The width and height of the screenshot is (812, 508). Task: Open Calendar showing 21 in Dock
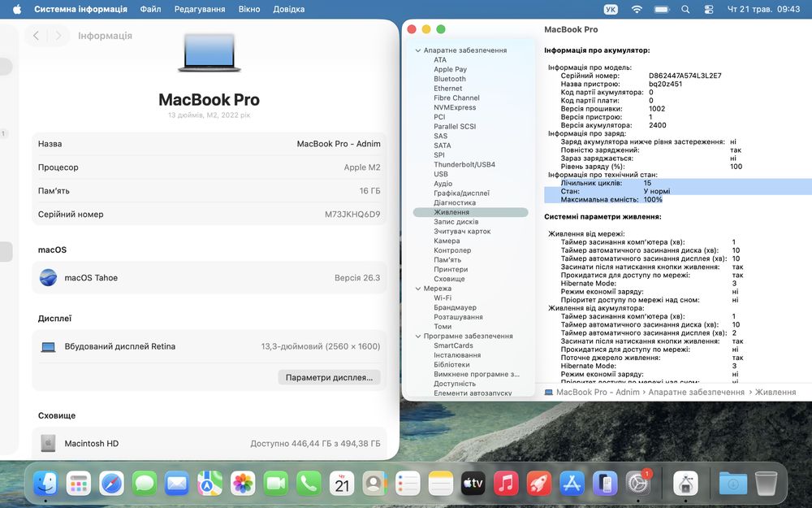pyautogui.click(x=342, y=484)
